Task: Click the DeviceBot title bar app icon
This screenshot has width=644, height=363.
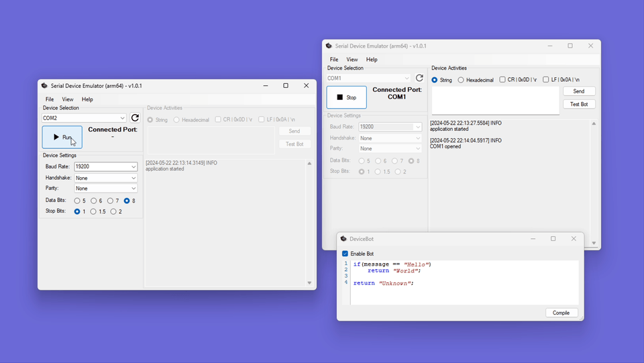Action: click(x=343, y=239)
